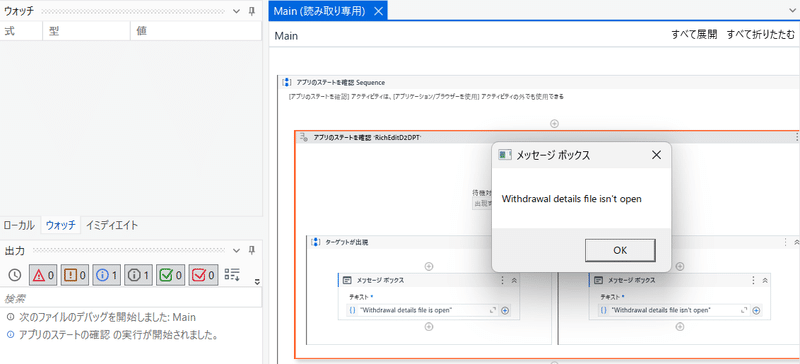
Task: Select the log entry 次のファイルのデバッグを開始しました: Main
Action: click(x=107, y=317)
